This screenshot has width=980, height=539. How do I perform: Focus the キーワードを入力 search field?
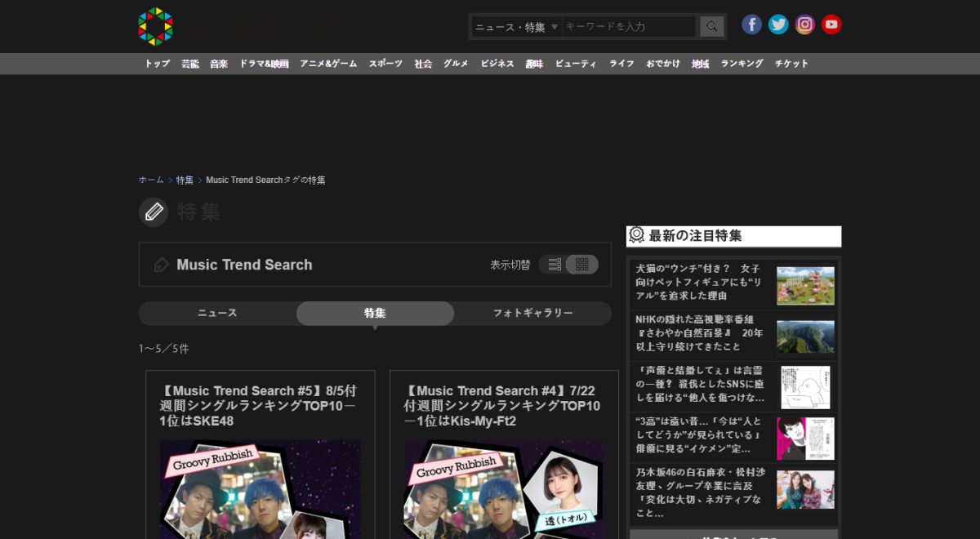tap(629, 27)
